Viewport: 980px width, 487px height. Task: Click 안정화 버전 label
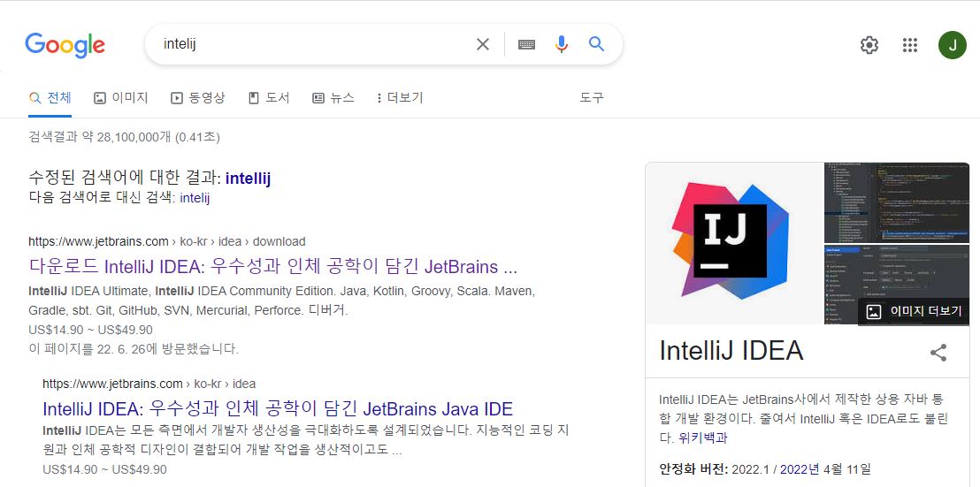point(693,469)
